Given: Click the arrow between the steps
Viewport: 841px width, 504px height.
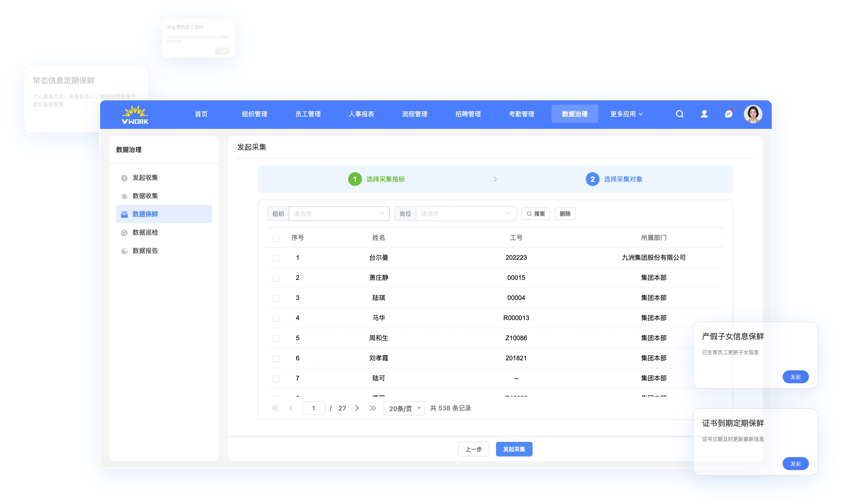Looking at the screenshot, I should click(495, 179).
